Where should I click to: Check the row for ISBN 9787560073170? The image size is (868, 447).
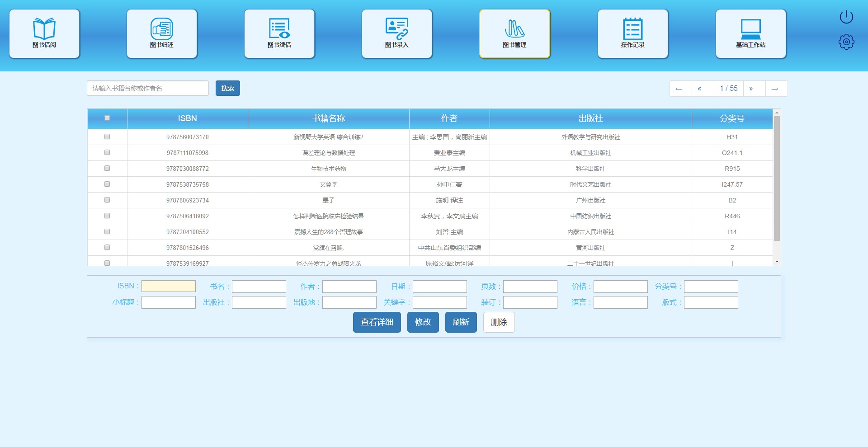107,136
